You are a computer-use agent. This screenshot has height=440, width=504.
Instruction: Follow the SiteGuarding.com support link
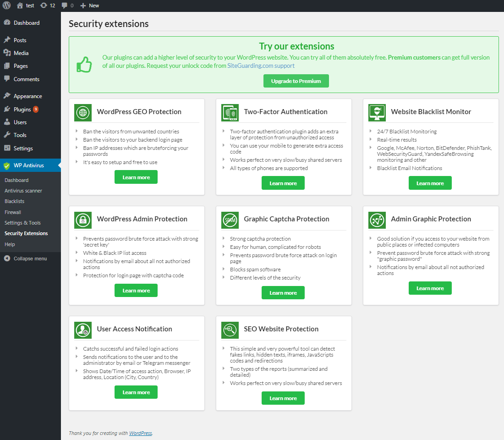[261, 66]
